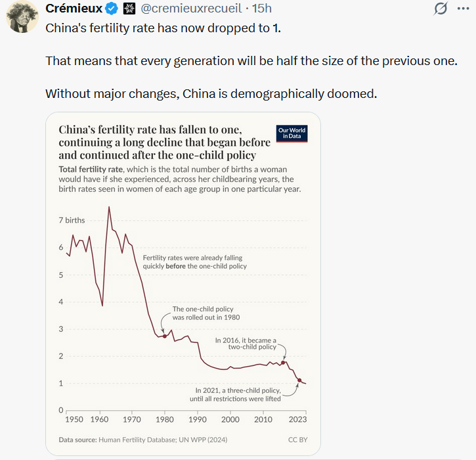Image resolution: width=476 pixels, height=460 pixels.
Task: Click the @cremieuxrecueil handle
Action: coord(194,9)
